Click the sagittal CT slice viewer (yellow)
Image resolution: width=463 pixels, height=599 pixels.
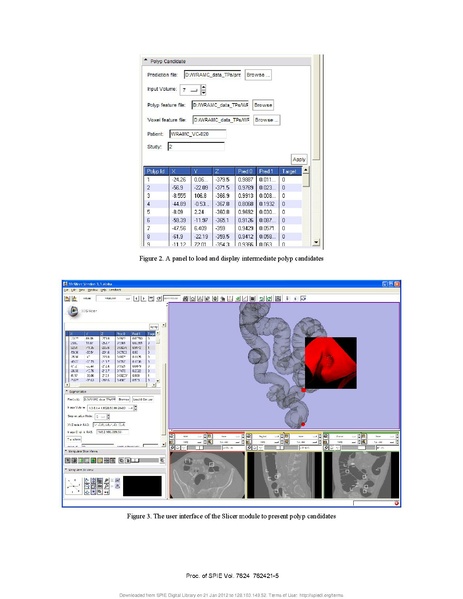tap(284, 475)
